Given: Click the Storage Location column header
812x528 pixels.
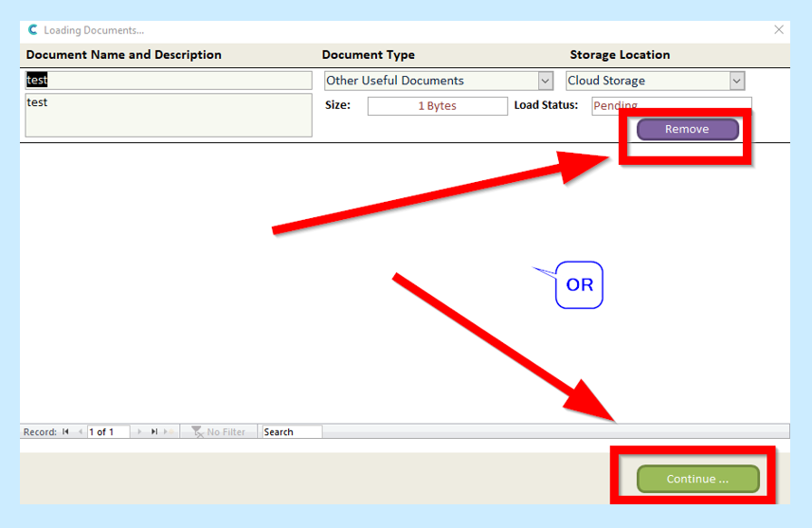Looking at the screenshot, I should [620, 55].
